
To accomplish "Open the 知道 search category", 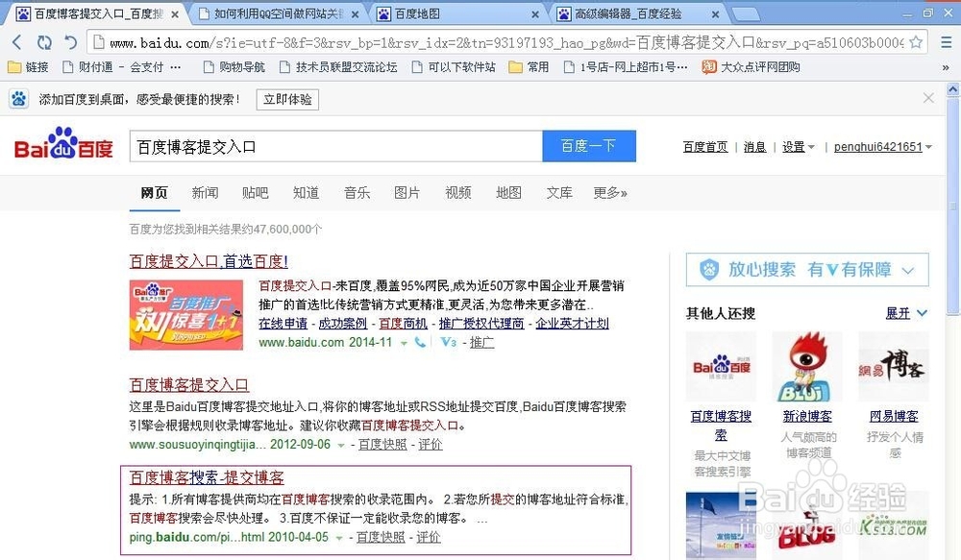I will click(x=306, y=193).
